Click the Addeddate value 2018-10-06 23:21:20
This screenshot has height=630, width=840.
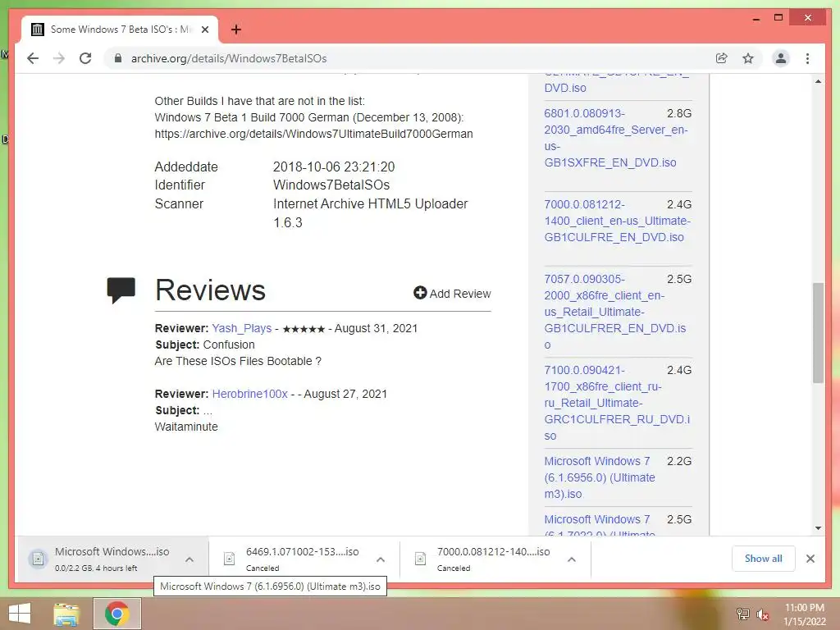(334, 167)
